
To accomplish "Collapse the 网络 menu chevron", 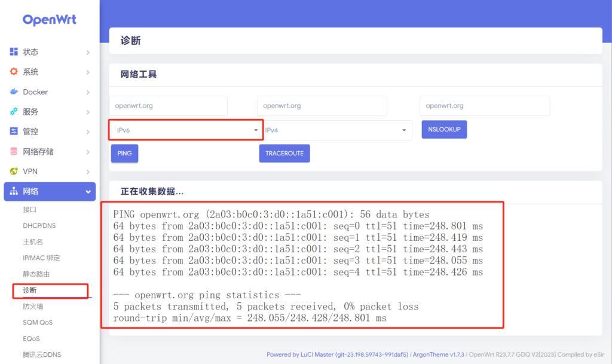I will click(88, 192).
